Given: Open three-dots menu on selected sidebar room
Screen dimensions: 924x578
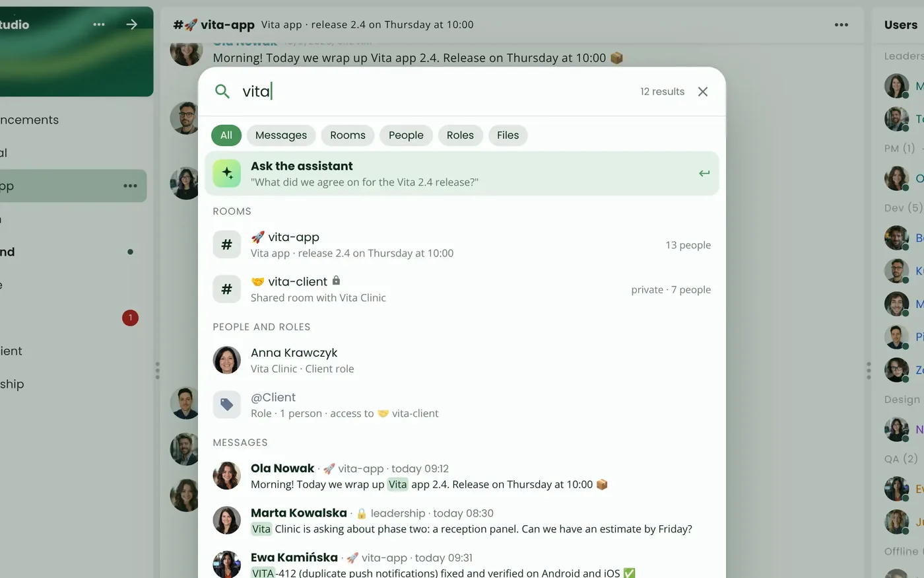Looking at the screenshot, I should coord(131,186).
